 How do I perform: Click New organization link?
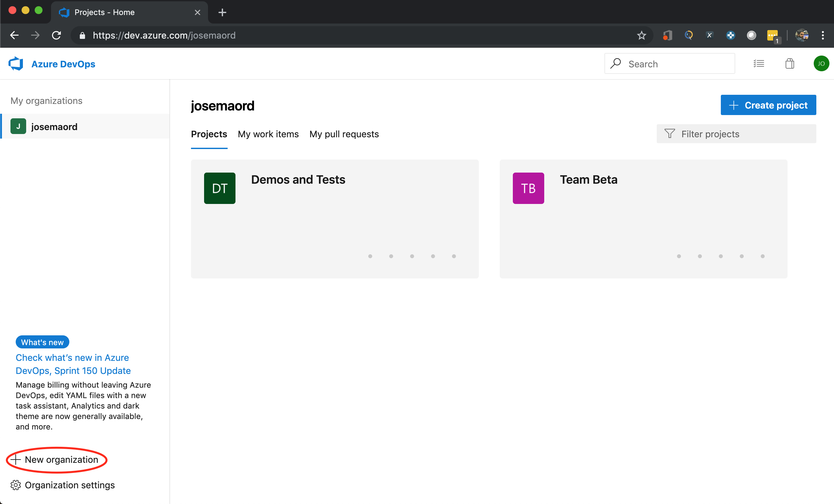pos(61,459)
